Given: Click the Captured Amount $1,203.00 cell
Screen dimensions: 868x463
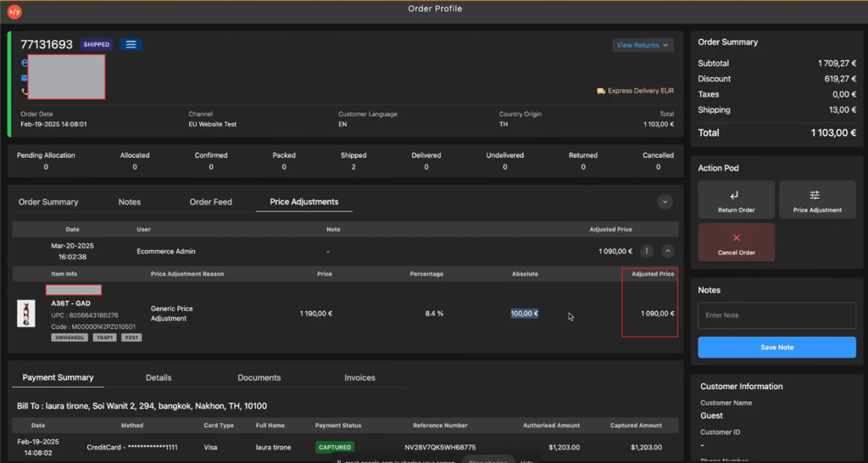Looking at the screenshot, I should pyautogui.click(x=646, y=448).
